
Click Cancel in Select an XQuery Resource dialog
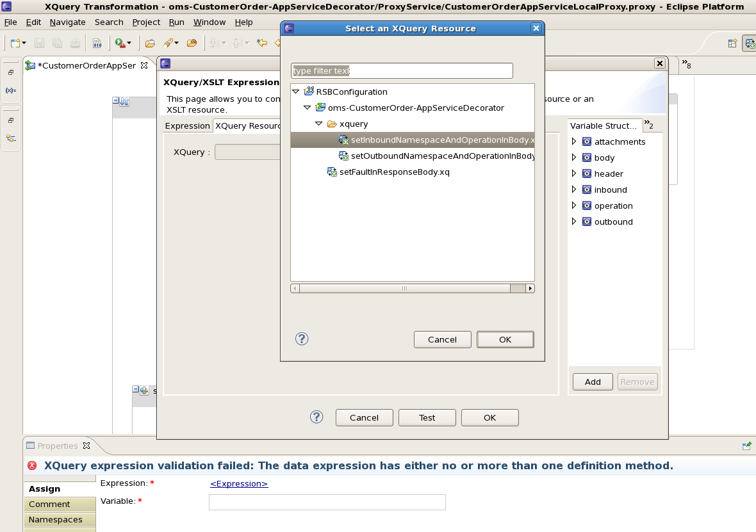point(442,339)
